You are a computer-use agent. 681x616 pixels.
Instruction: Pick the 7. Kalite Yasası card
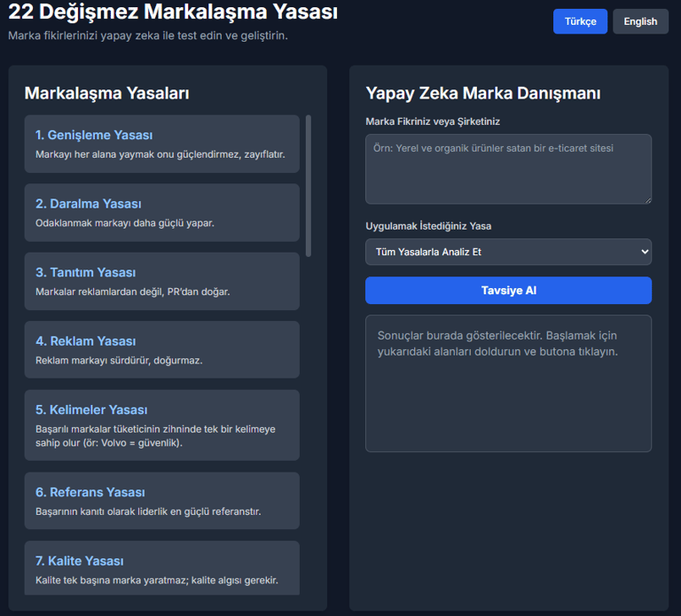click(x=162, y=568)
